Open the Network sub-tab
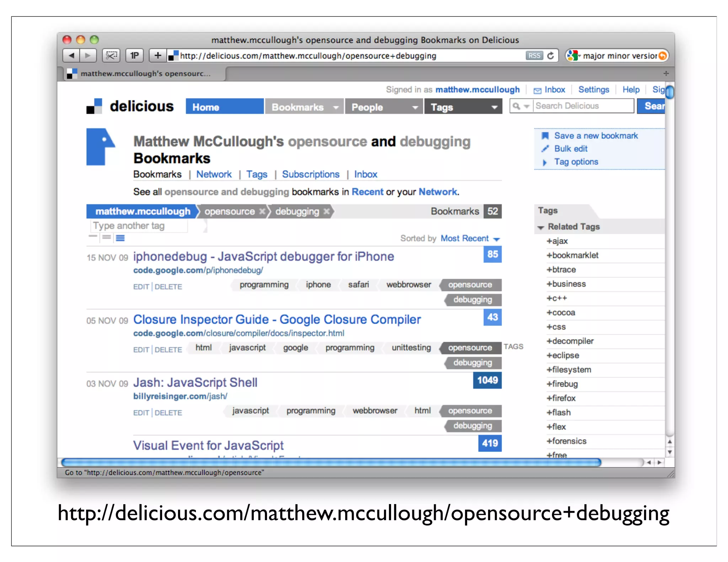The image size is (728, 562). [x=214, y=174]
